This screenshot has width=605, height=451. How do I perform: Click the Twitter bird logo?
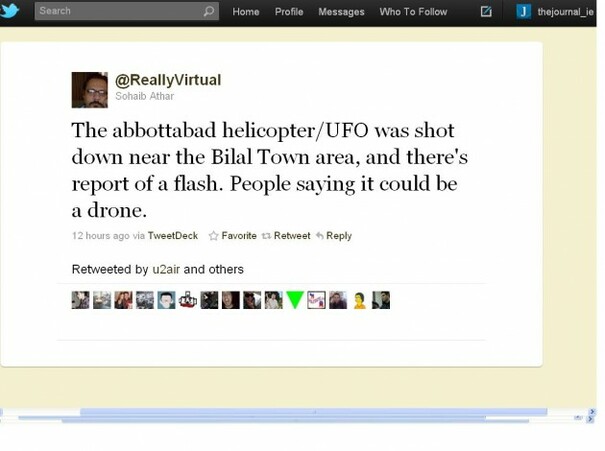click(9, 10)
